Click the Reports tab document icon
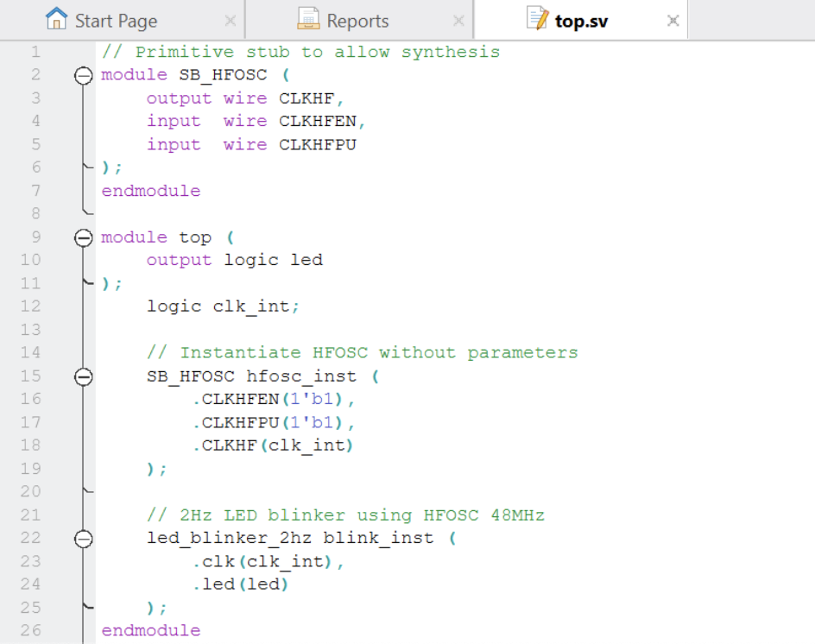 [x=308, y=19]
